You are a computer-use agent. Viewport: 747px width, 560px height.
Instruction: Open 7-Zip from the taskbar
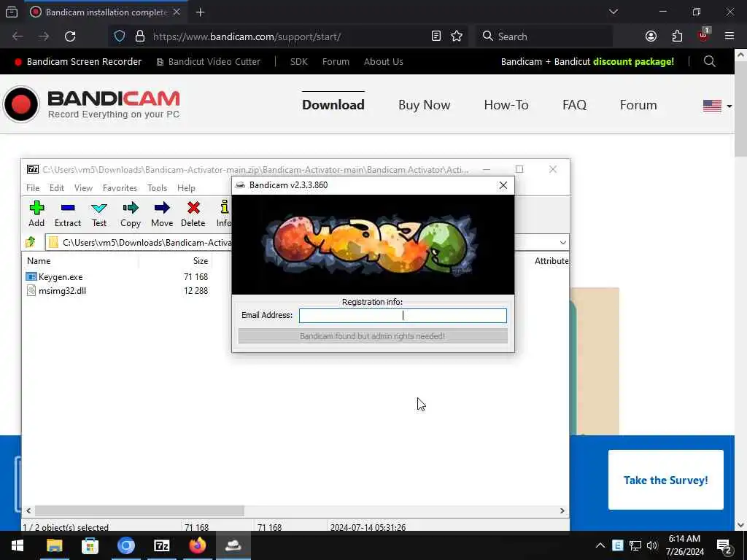[161, 545]
